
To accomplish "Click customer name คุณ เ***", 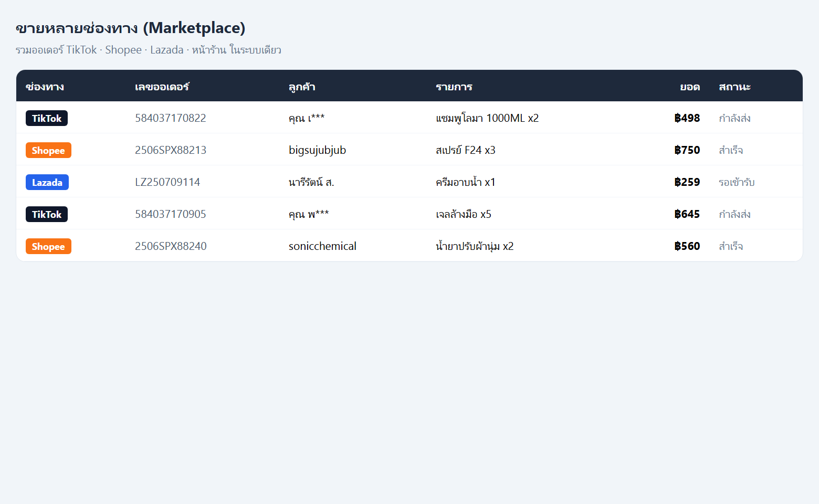I will (307, 118).
